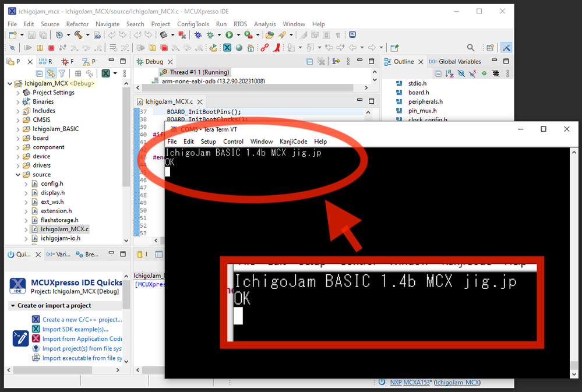Click the Registers view icon labeled R
582x392 pixels.
pyautogui.click(x=45, y=61)
